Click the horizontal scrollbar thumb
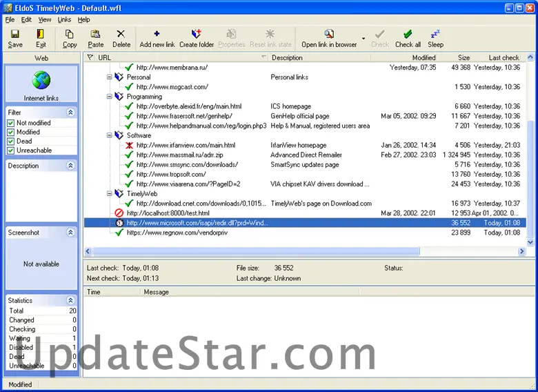 pos(256,251)
